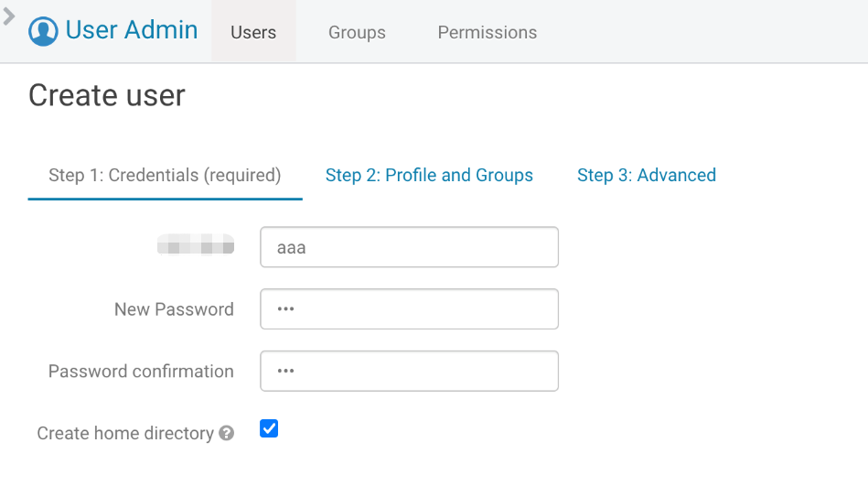Uncheck the Create home directory checkbox
The image size is (868, 497).
coord(269,428)
